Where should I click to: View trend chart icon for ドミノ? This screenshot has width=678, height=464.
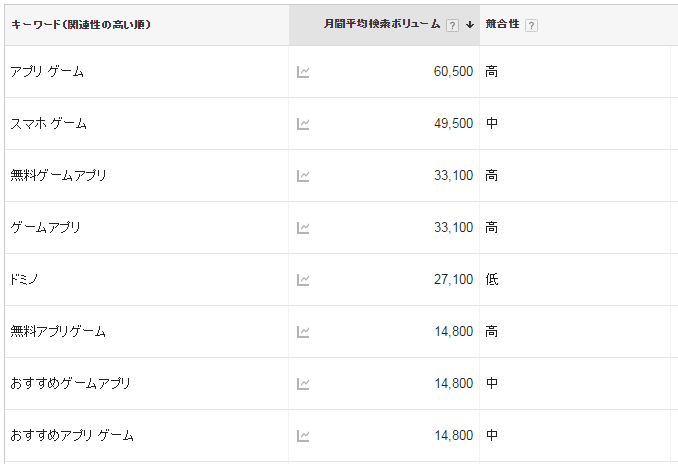pyautogui.click(x=303, y=280)
